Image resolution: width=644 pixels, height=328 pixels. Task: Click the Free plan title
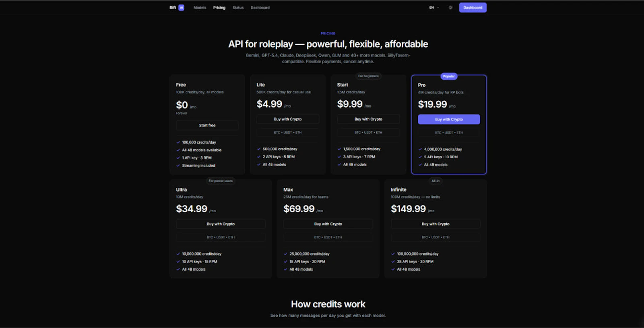coord(181,85)
